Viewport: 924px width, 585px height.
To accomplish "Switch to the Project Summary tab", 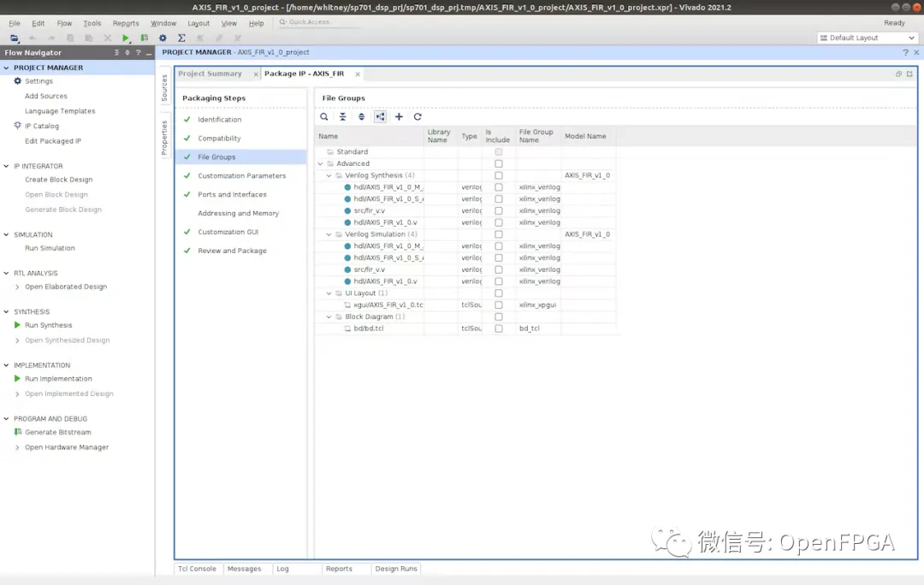I will [210, 74].
